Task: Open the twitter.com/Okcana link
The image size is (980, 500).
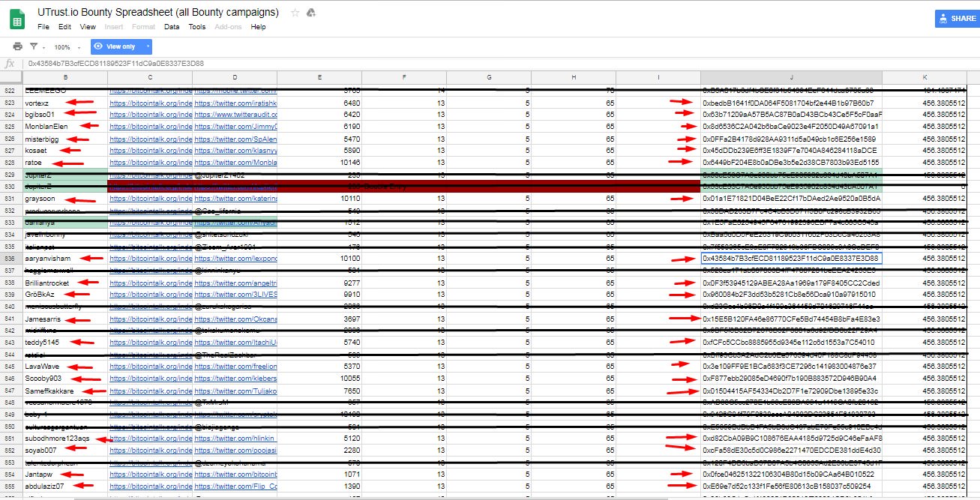Action: (235, 319)
